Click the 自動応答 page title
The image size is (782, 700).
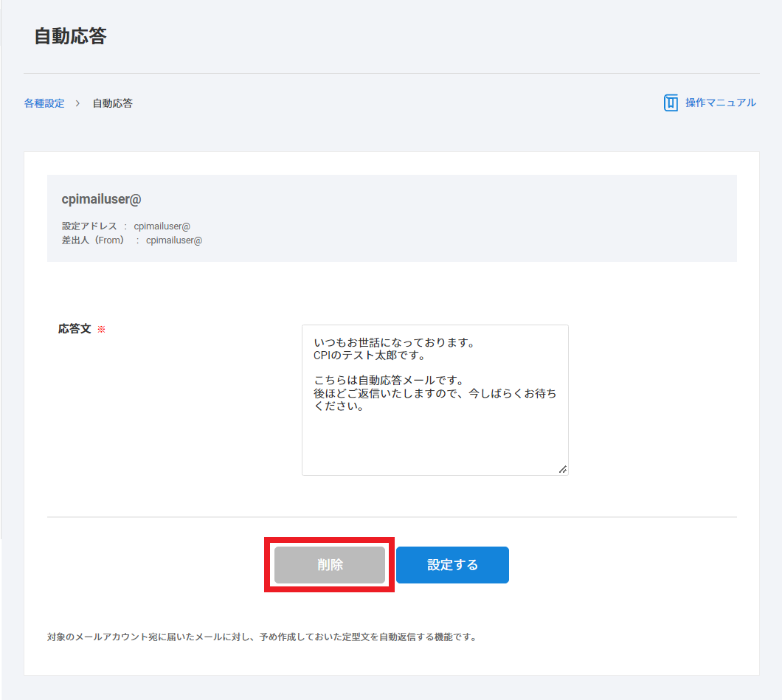coord(70,37)
